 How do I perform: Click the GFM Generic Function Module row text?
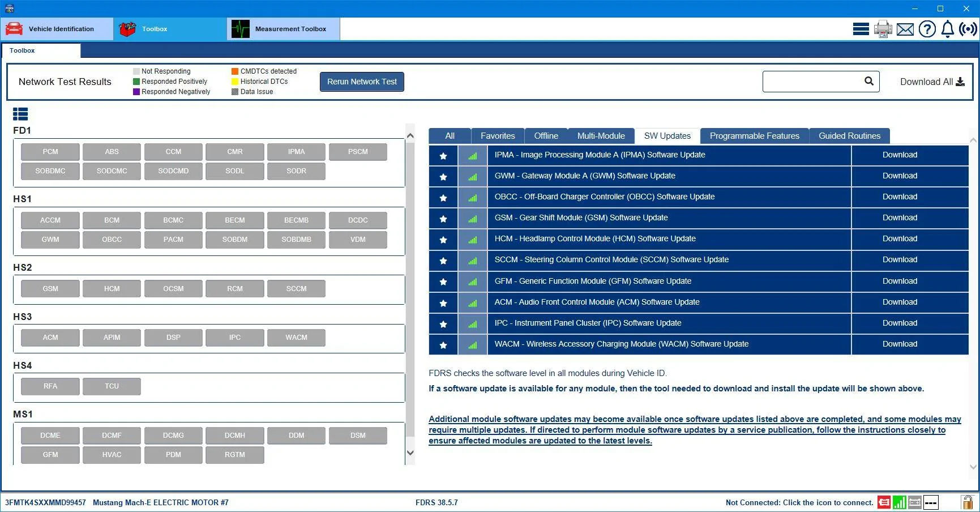[593, 281]
